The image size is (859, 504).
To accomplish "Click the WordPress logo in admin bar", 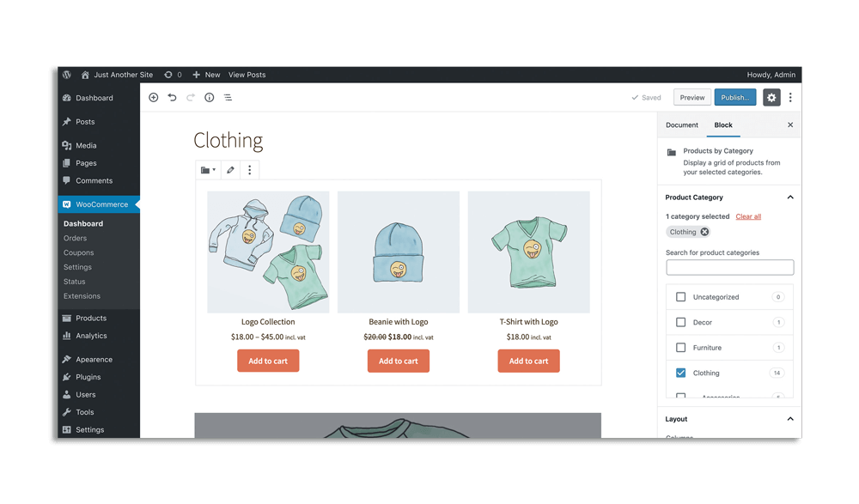I will pyautogui.click(x=66, y=75).
